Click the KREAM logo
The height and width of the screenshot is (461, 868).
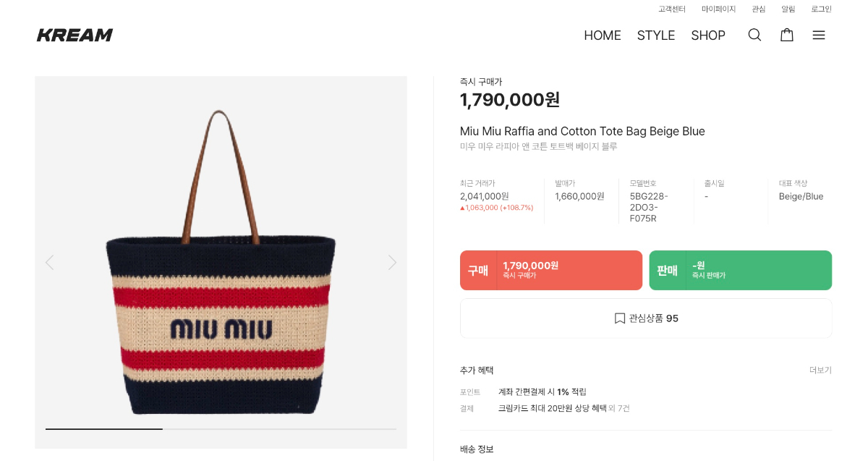click(x=75, y=35)
